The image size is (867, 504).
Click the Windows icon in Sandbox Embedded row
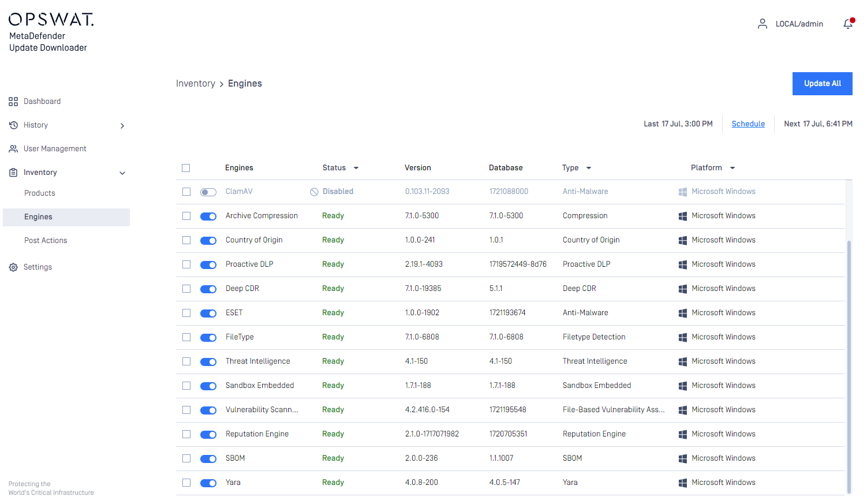[x=683, y=386]
